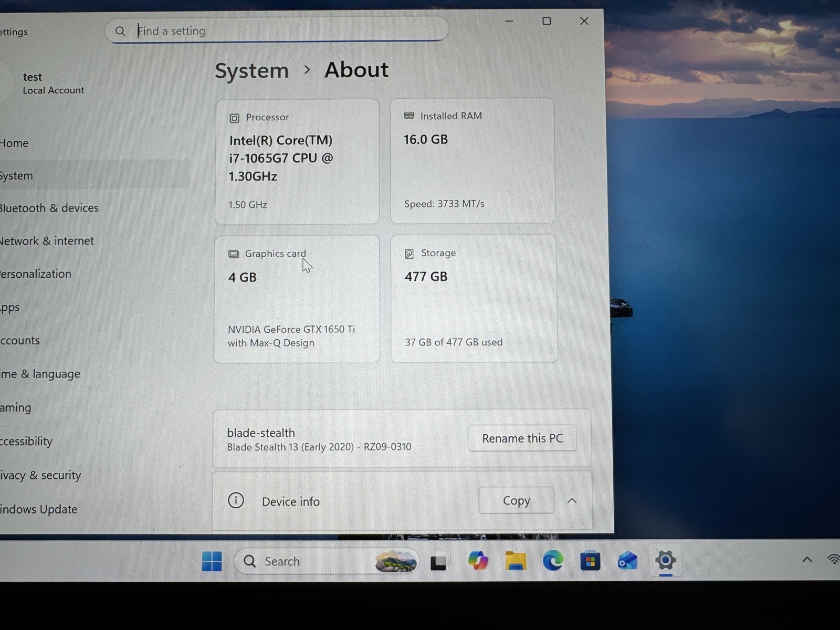
Task: Open Outlook from the taskbar
Action: 627,561
